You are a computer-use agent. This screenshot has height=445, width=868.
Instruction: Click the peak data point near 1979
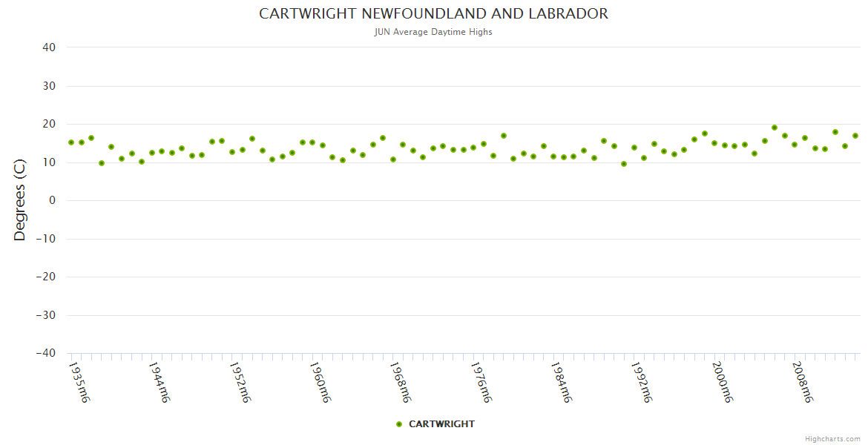pos(504,136)
